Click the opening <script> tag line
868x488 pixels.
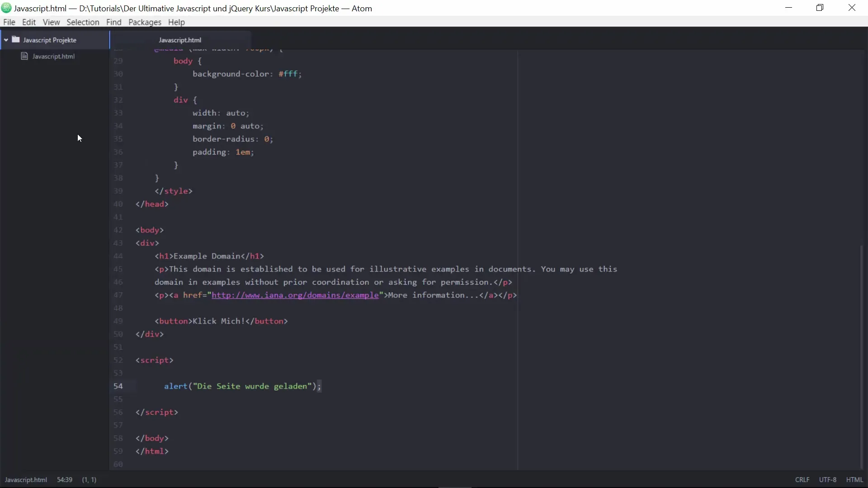(155, 360)
